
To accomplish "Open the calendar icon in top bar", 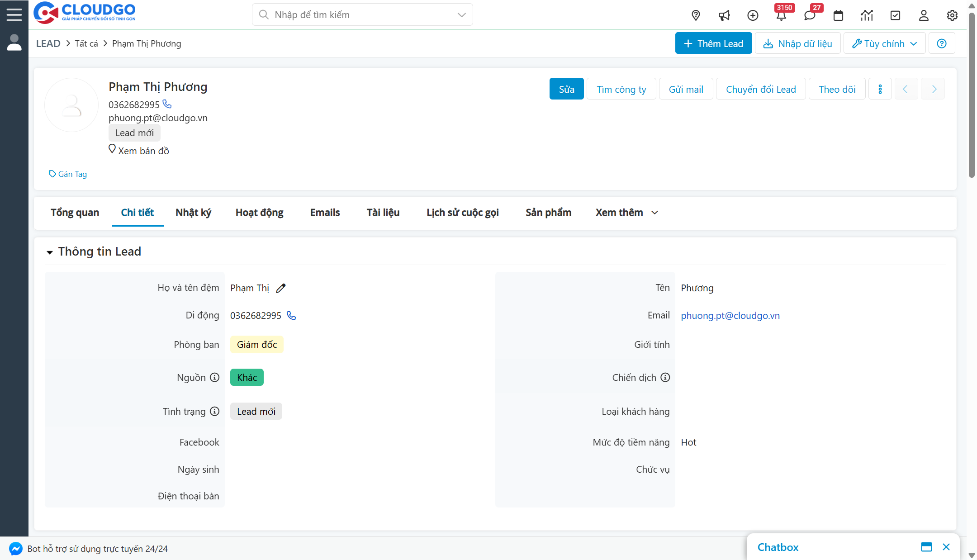I will click(838, 15).
